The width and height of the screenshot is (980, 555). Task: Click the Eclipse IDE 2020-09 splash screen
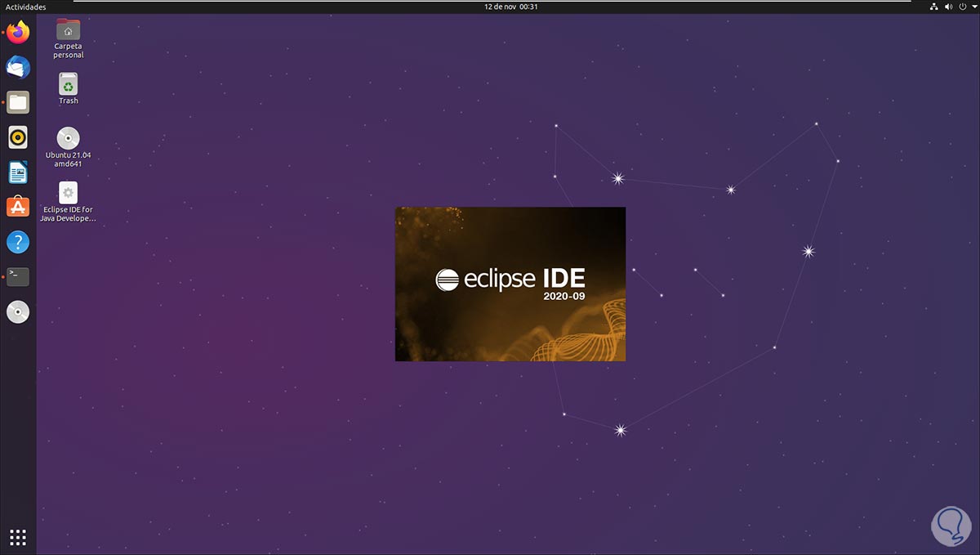pyautogui.click(x=510, y=284)
